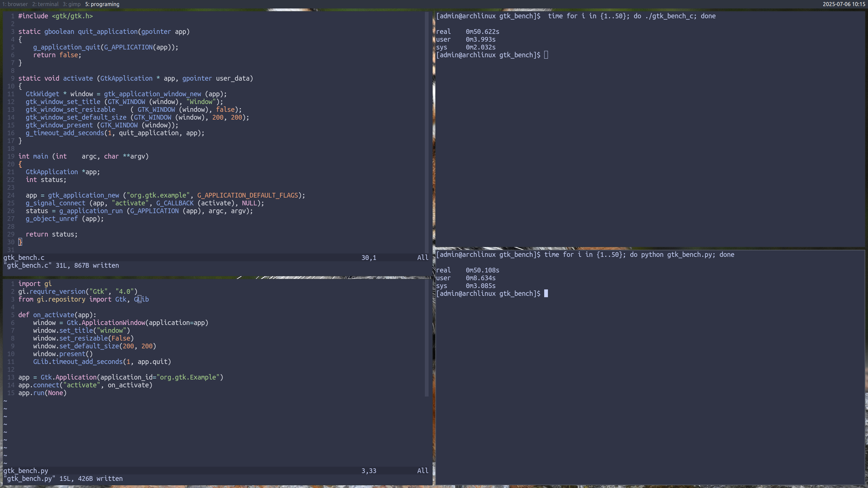Click g_signal_connect on line 25

pyautogui.click(x=56, y=203)
